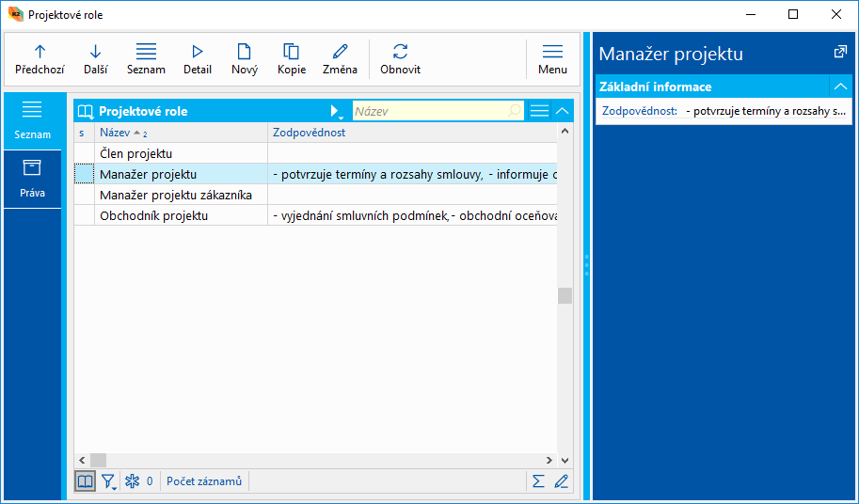859x504 pixels.
Task: Move to the next record with Další
Action: [x=95, y=59]
